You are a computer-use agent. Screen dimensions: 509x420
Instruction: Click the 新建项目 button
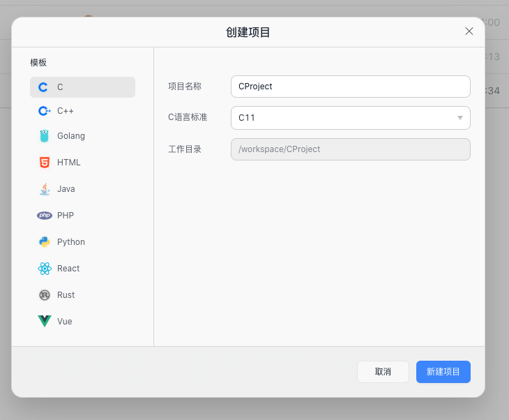coord(443,372)
